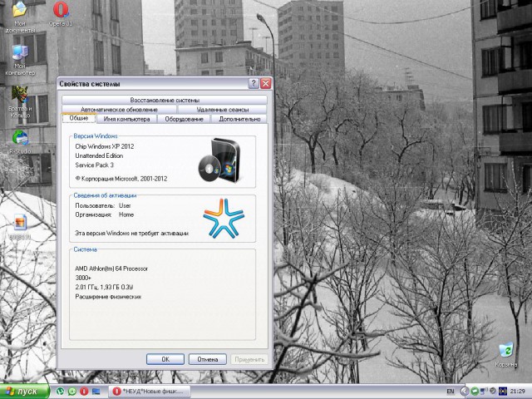Click the Расширение физических text
This screenshot has height=399, width=532.
pos(108,297)
